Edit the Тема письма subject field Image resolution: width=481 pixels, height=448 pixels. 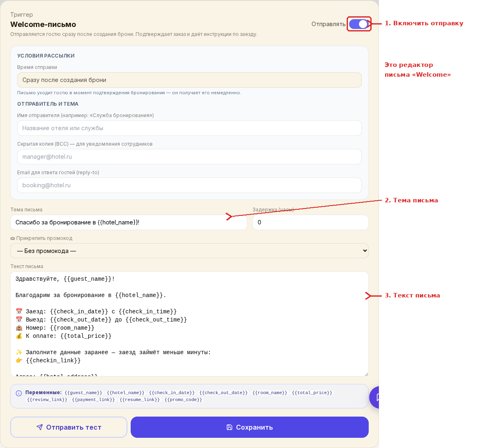(129, 222)
